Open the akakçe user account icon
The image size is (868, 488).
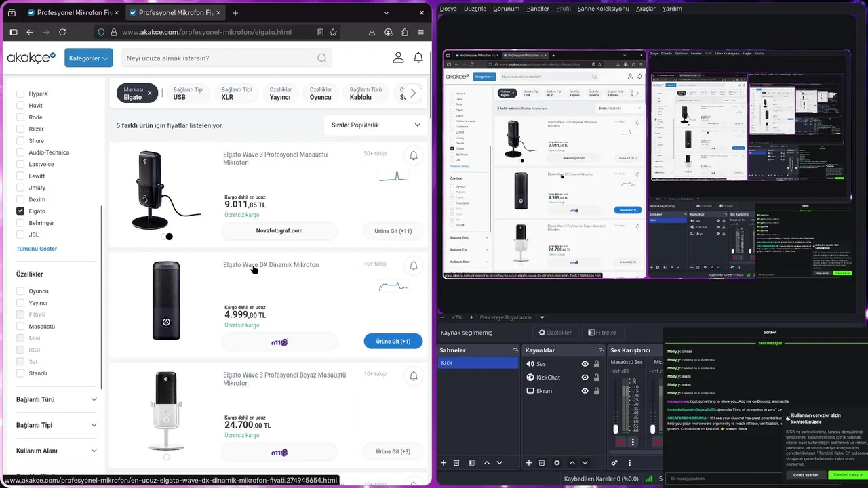pos(398,58)
